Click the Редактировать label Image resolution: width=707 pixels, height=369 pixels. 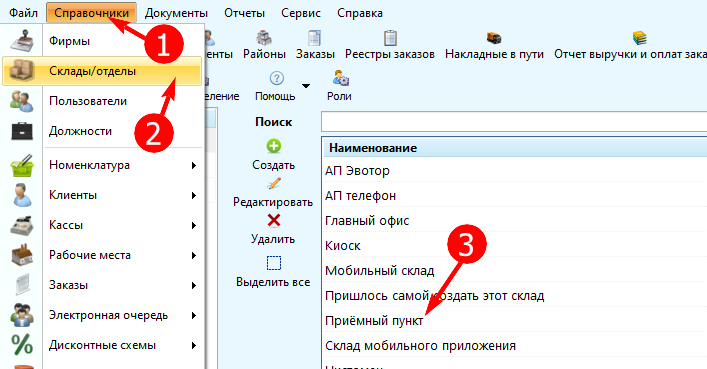(x=273, y=202)
